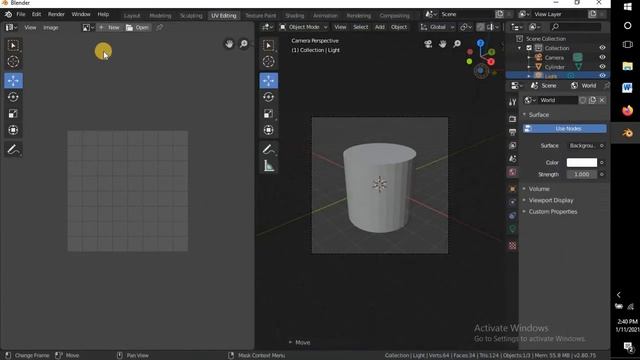This screenshot has height=360, width=640.
Task: Click the 3D viewport pan hand icon
Action: click(442, 44)
